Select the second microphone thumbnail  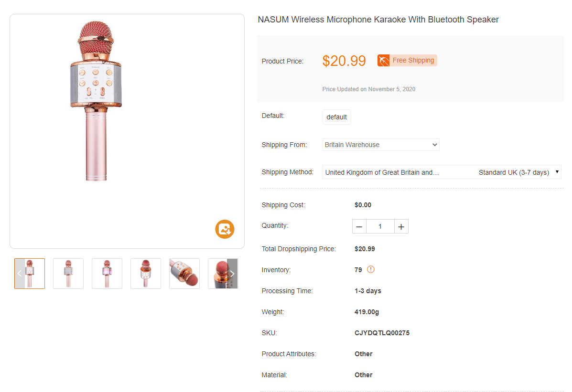pos(68,274)
